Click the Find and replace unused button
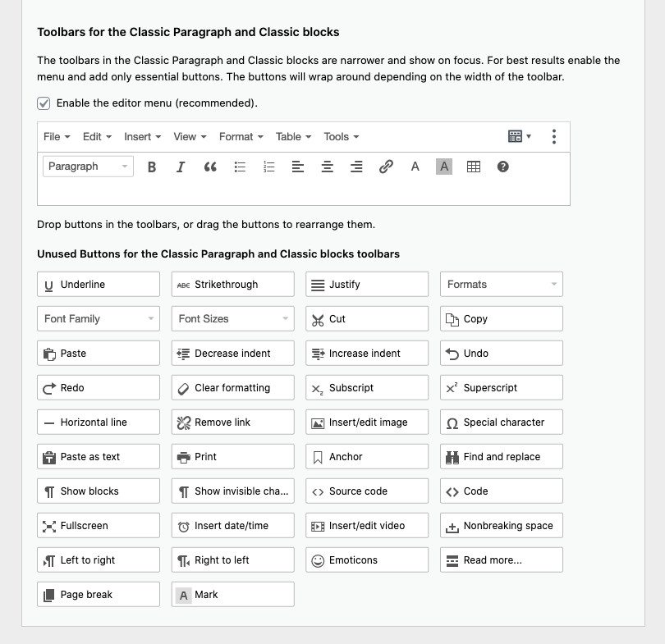This screenshot has height=644, width=665. pos(501,456)
